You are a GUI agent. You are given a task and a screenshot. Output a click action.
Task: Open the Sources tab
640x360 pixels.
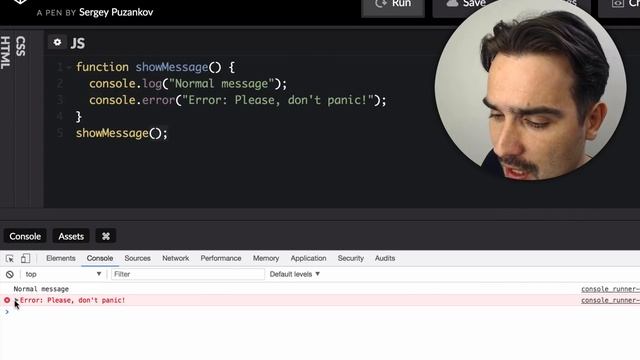click(x=138, y=258)
